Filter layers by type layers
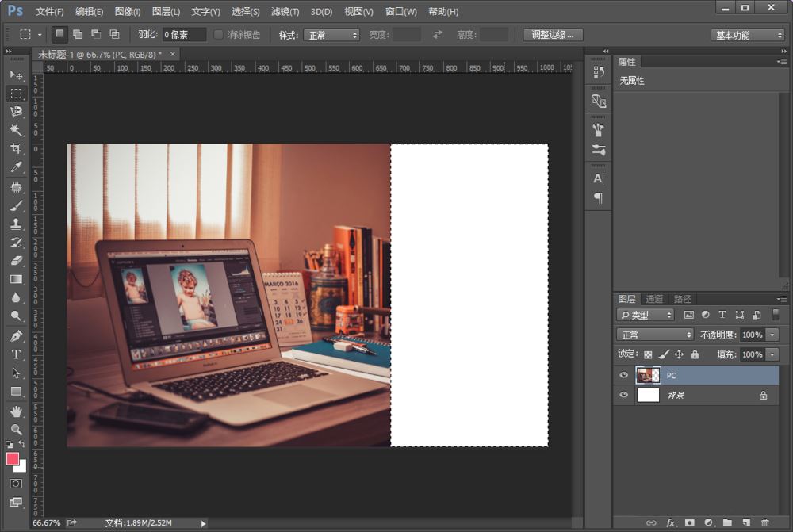This screenshot has height=532, width=793. (722, 315)
